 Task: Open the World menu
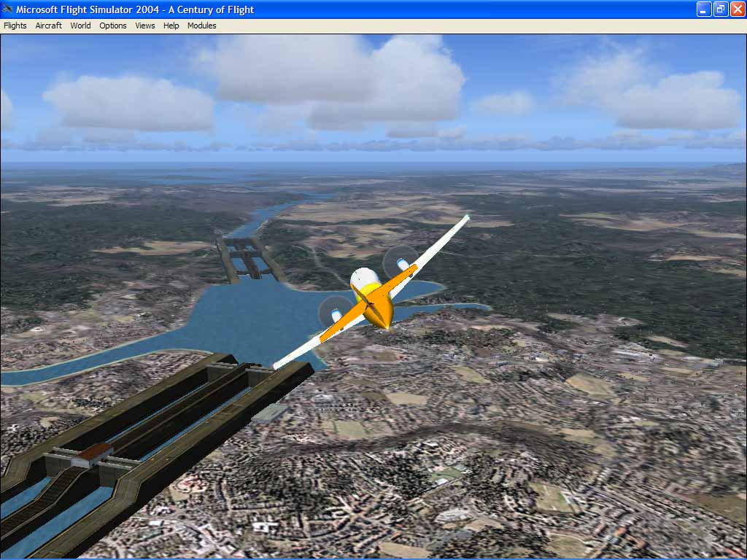(x=80, y=26)
